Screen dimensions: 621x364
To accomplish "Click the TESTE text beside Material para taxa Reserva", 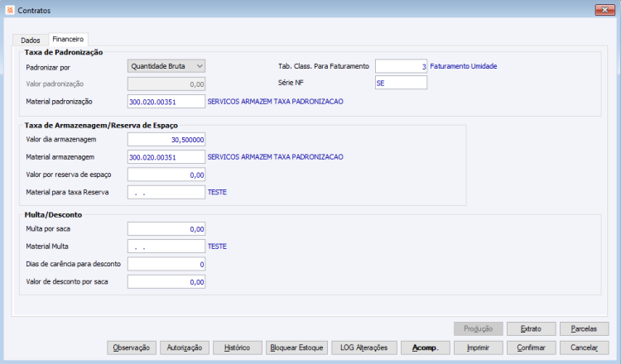I will pyautogui.click(x=217, y=192).
